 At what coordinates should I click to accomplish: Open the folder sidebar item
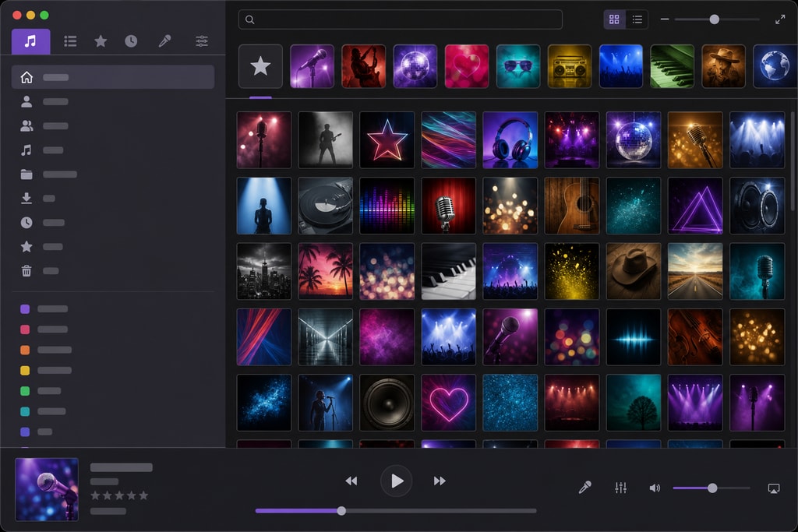click(x=26, y=174)
